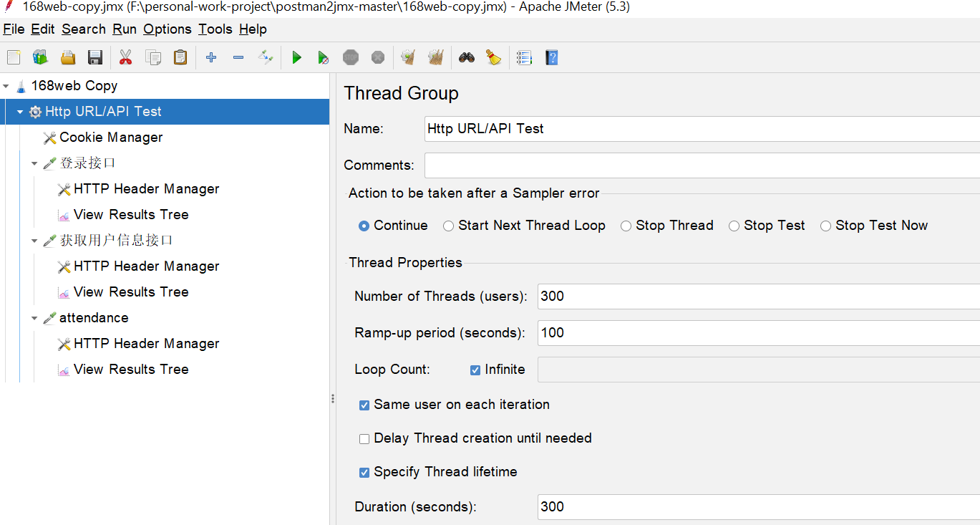Screen dimensions: 980x525
Task: Open the Run menu
Action: tap(125, 29)
